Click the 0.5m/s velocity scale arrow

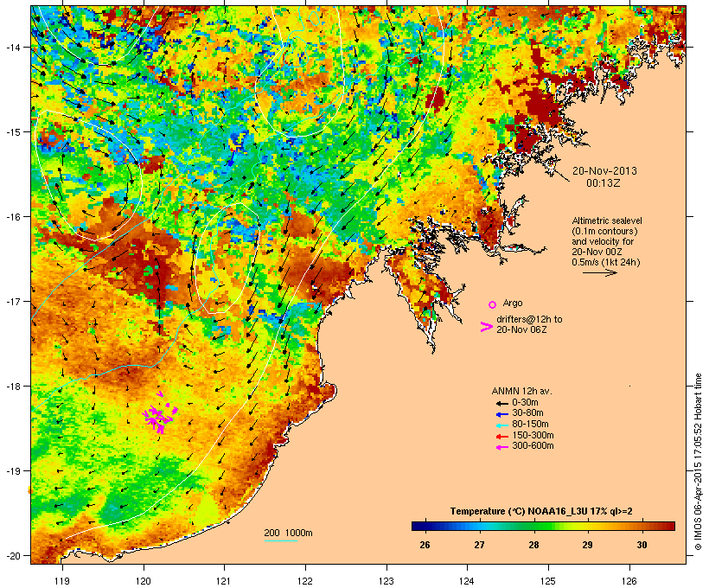600,272
